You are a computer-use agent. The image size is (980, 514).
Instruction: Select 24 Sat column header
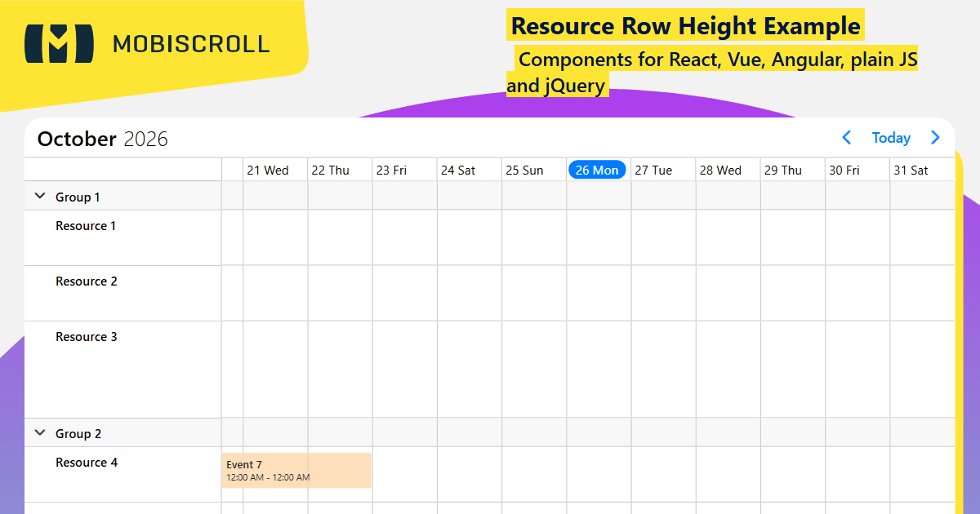(469, 170)
